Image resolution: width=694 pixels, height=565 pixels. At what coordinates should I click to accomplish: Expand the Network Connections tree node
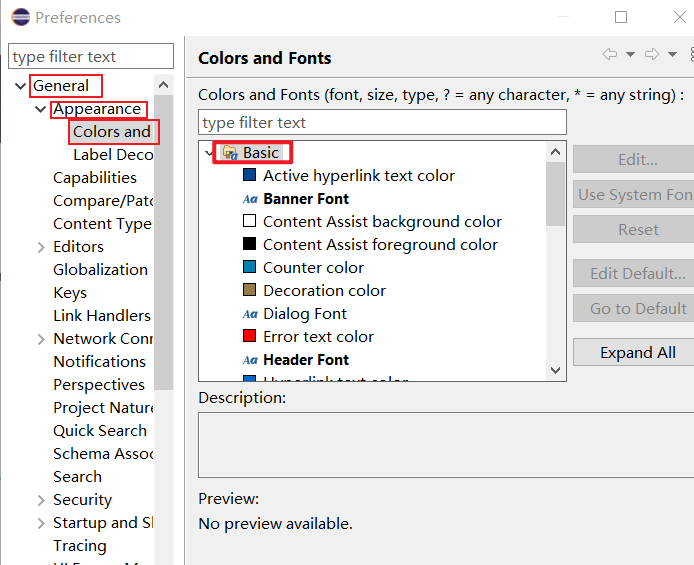41,339
